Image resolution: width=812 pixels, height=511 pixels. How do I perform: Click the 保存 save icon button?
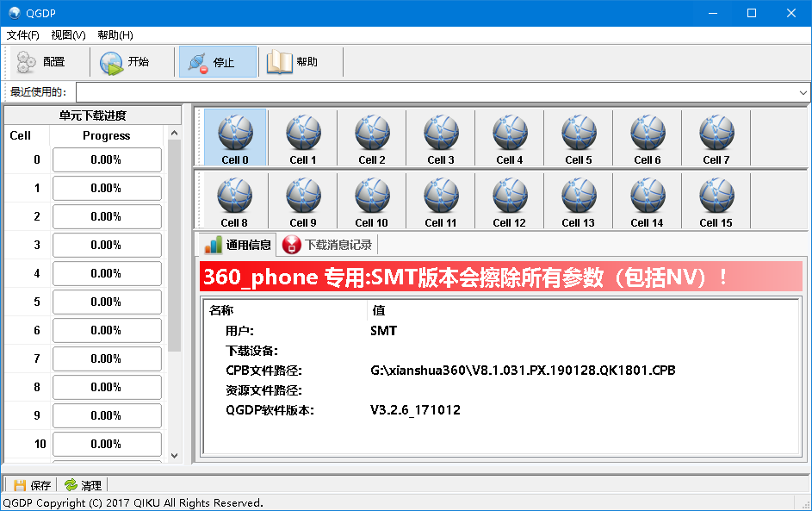coord(32,485)
